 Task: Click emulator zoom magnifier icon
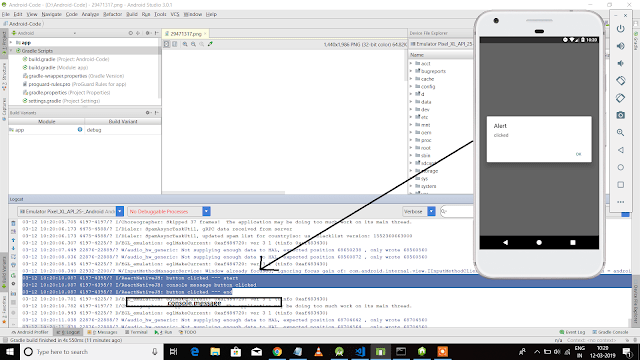620,133
